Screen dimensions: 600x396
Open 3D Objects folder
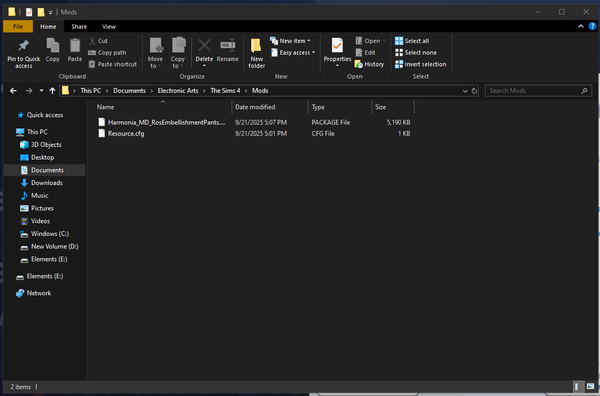pyautogui.click(x=46, y=145)
